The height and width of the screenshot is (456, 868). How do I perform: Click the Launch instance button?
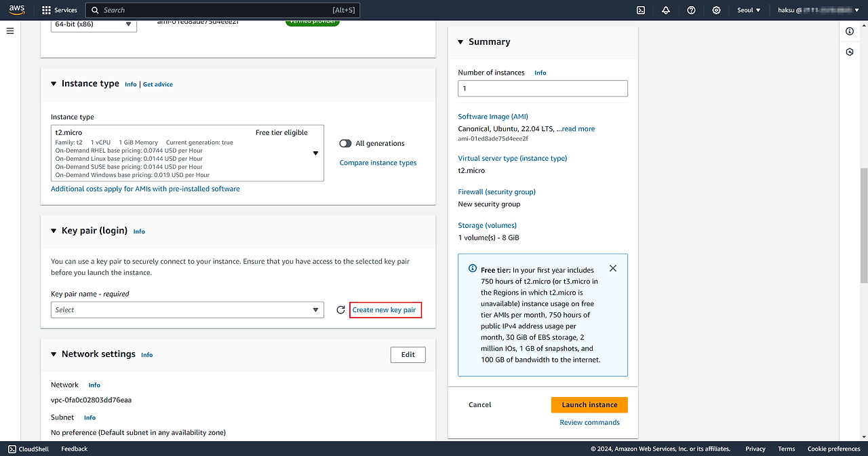pyautogui.click(x=589, y=405)
